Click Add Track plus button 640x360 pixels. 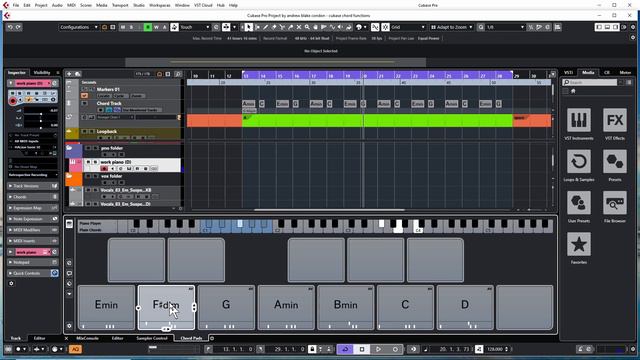tap(69, 74)
